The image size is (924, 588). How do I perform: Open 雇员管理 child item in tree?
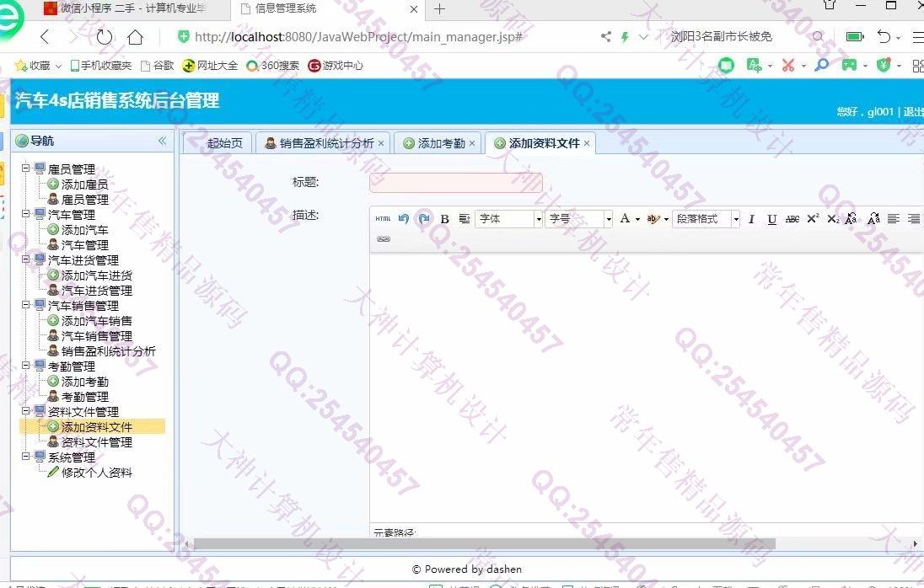[85, 200]
